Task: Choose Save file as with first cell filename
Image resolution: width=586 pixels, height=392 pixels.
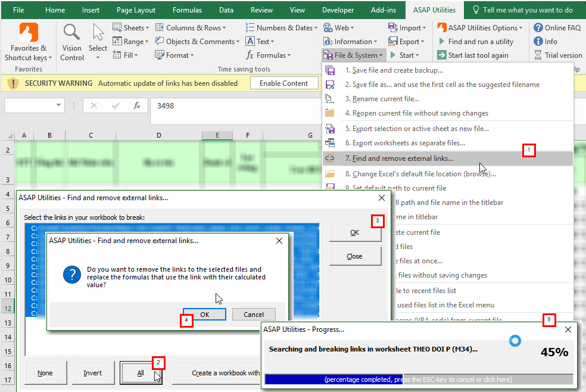Action: coord(448,85)
